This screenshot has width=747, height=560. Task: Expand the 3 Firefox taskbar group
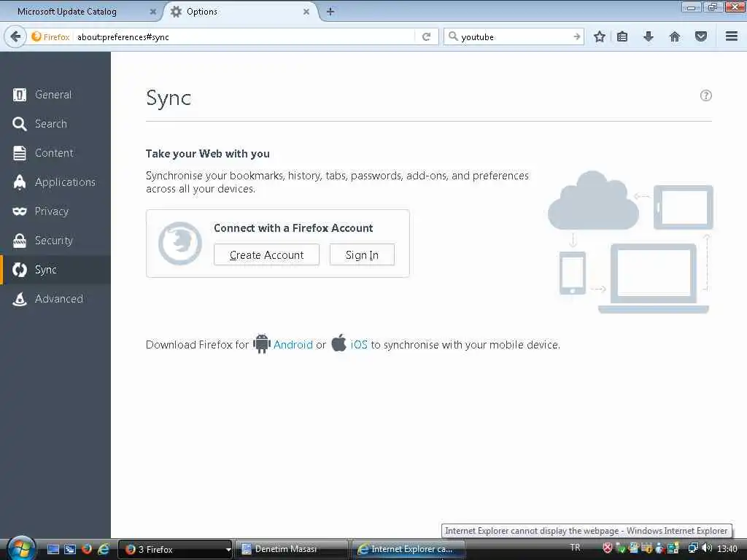click(x=175, y=549)
